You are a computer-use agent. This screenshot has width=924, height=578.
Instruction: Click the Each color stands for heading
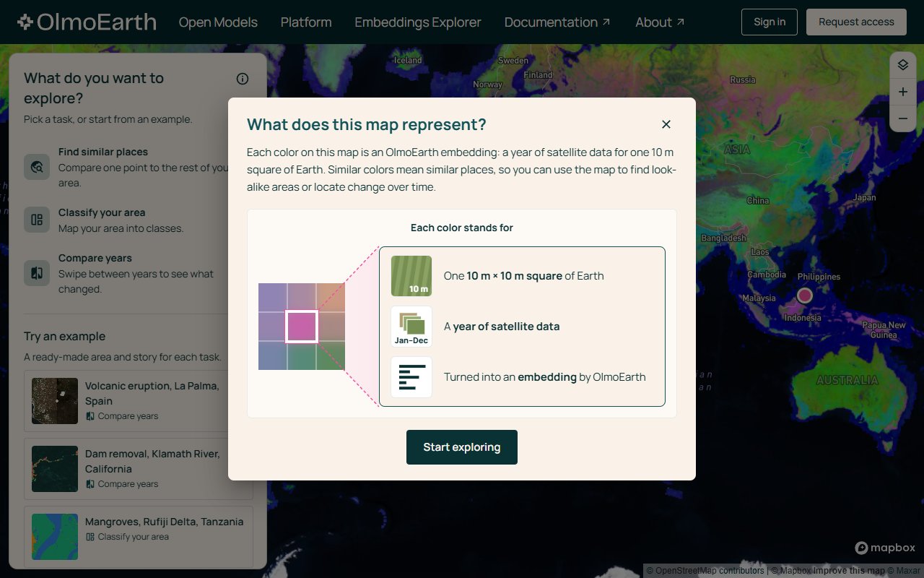(462, 228)
